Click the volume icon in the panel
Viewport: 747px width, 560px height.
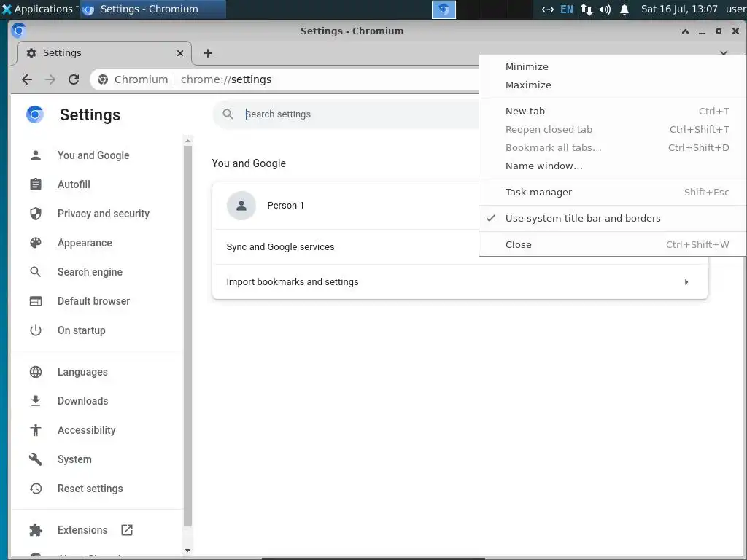pyautogui.click(x=605, y=9)
